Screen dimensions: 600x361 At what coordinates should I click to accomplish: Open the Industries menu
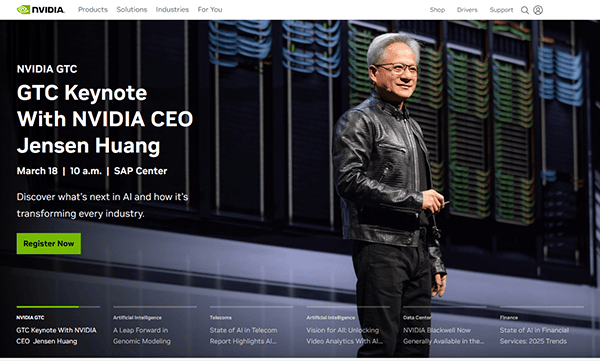tap(172, 10)
